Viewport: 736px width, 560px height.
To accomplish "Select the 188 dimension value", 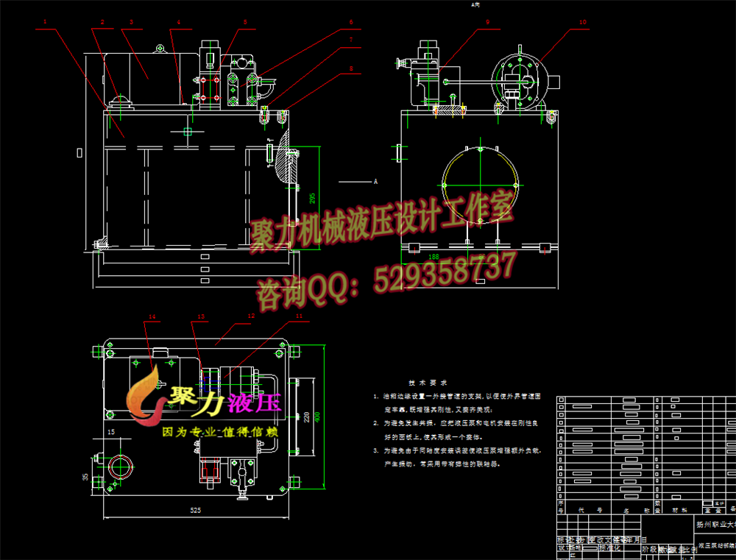I will [x=434, y=257].
